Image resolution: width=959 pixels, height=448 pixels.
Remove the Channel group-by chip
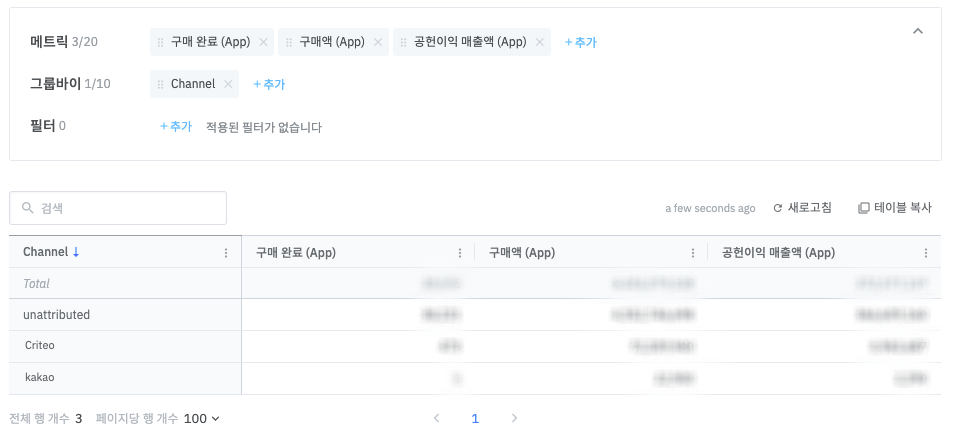click(228, 84)
